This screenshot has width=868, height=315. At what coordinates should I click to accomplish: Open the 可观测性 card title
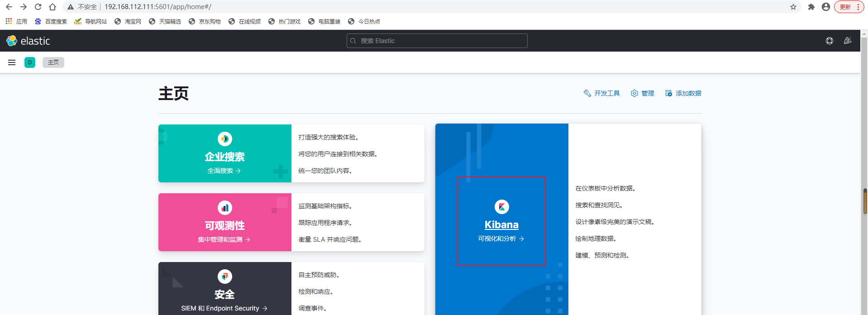(225, 226)
